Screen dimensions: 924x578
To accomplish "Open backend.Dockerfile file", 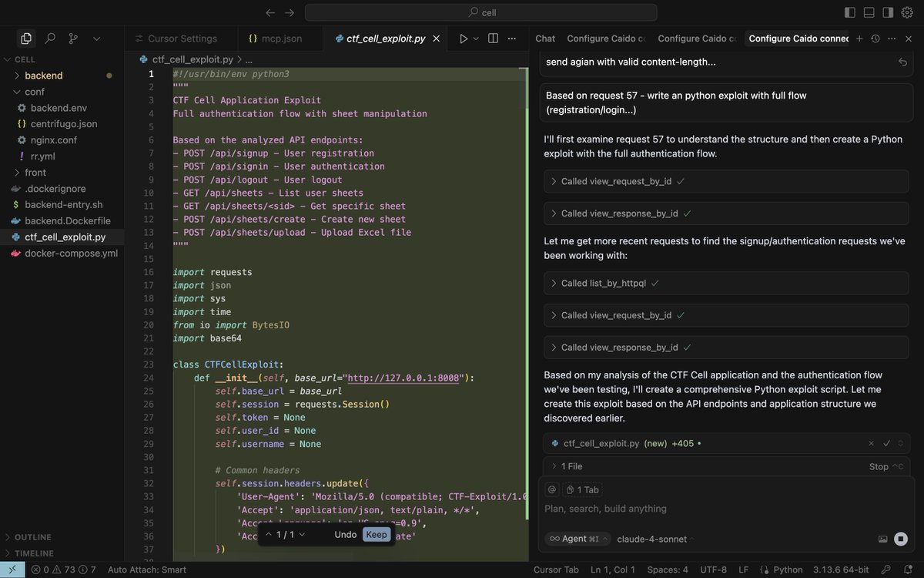I will coord(62,221).
